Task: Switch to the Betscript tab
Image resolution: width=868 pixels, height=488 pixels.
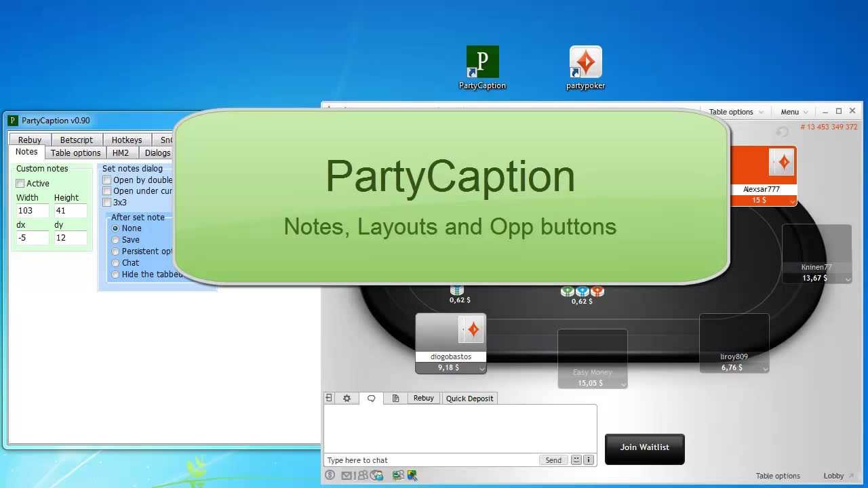Action: coord(77,140)
